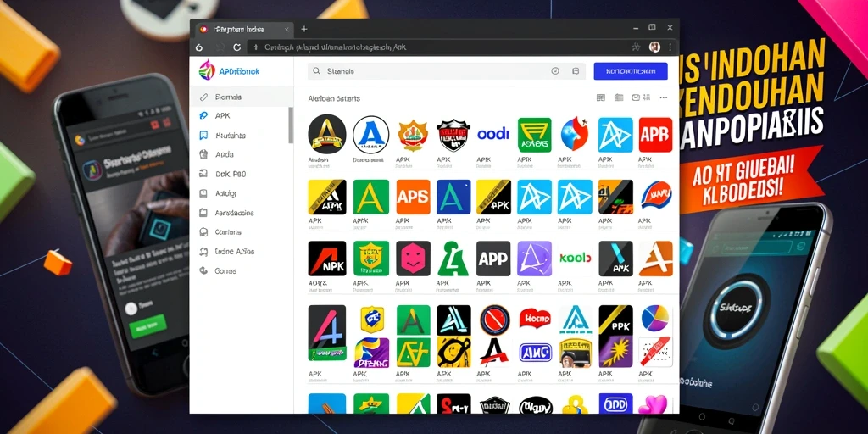Open the teal triangle A app icon
Image resolution: width=868 pixels, height=434 pixels.
coord(576,320)
